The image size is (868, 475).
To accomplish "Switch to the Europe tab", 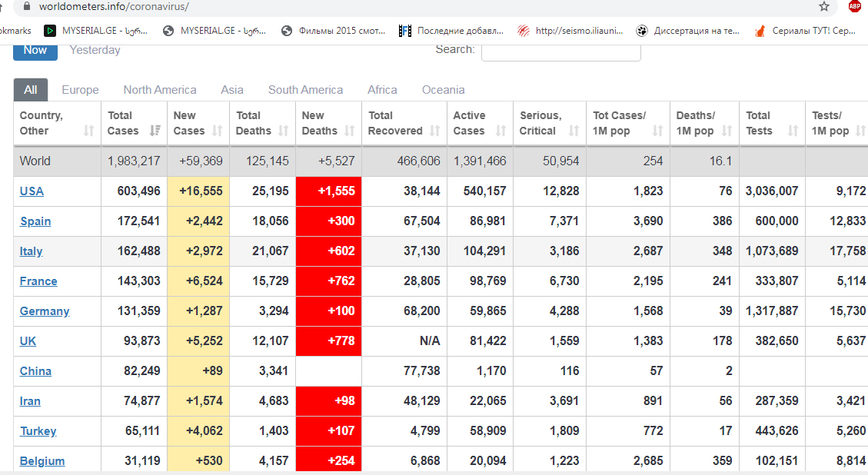I will (x=80, y=90).
